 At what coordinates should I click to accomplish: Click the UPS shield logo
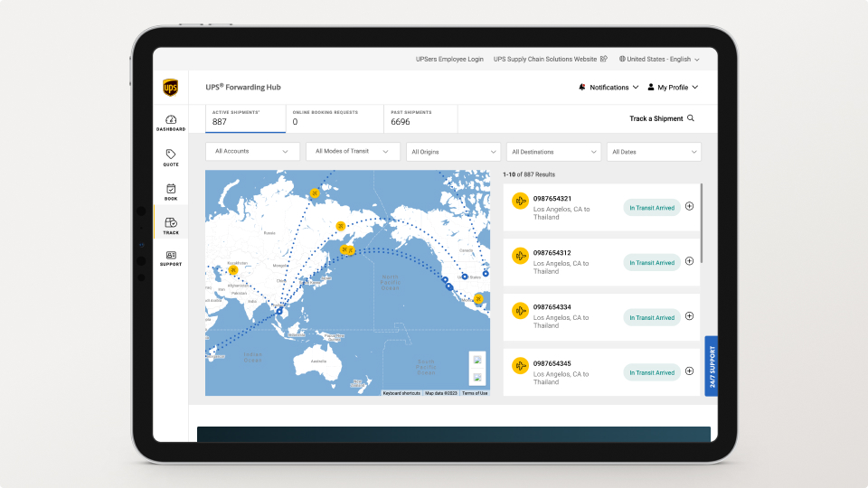click(x=170, y=88)
